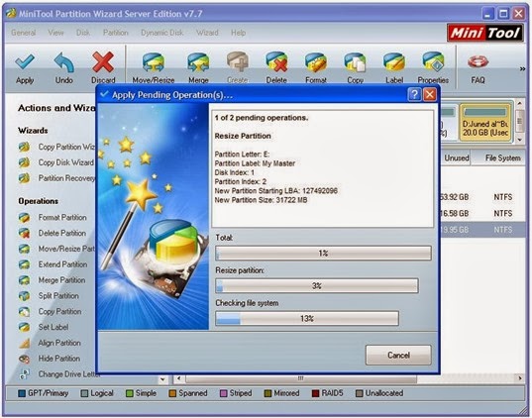The width and height of the screenshot is (532, 418).
Task: Open the FAQ lifebuoy icon
Action: point(478,62)
